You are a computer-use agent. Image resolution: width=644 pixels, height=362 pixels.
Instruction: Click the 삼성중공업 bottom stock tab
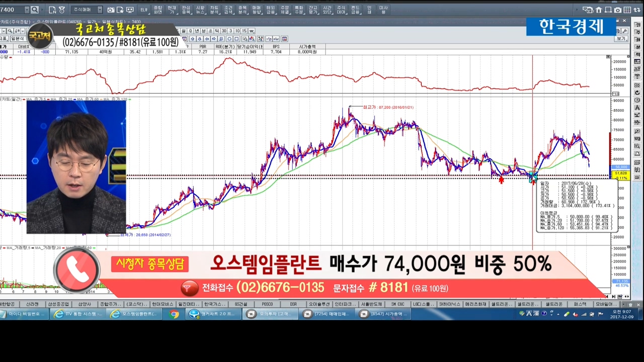[58, 304]
